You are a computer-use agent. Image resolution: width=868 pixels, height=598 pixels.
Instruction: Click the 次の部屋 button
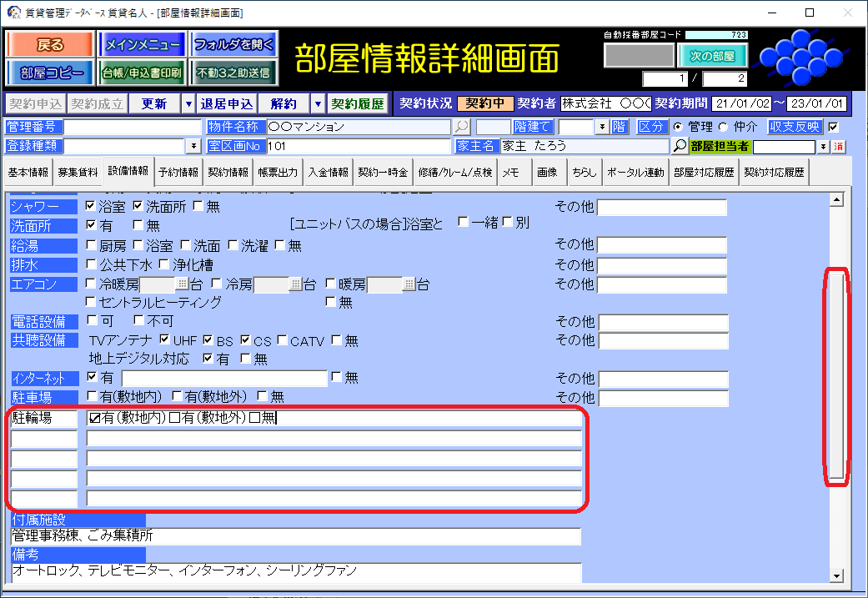pos(712,57)
